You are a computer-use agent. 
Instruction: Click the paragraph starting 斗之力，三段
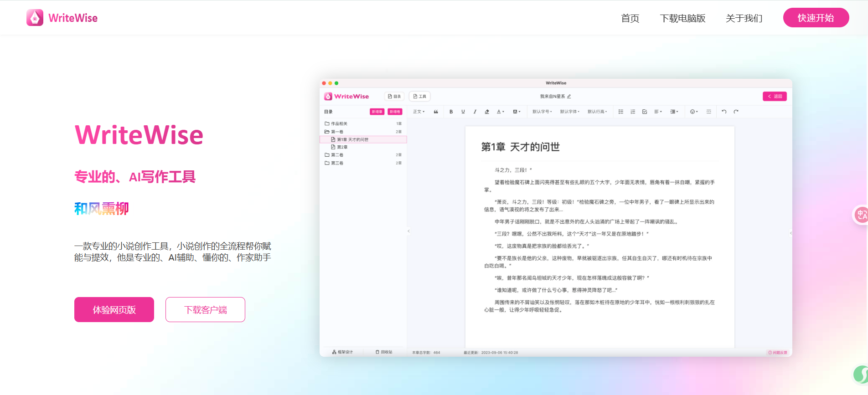click(x=513, y=170)
